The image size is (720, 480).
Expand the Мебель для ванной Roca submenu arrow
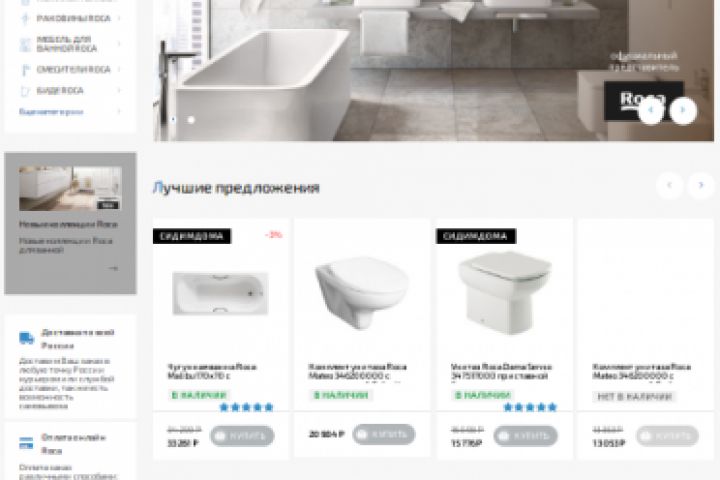119,44
